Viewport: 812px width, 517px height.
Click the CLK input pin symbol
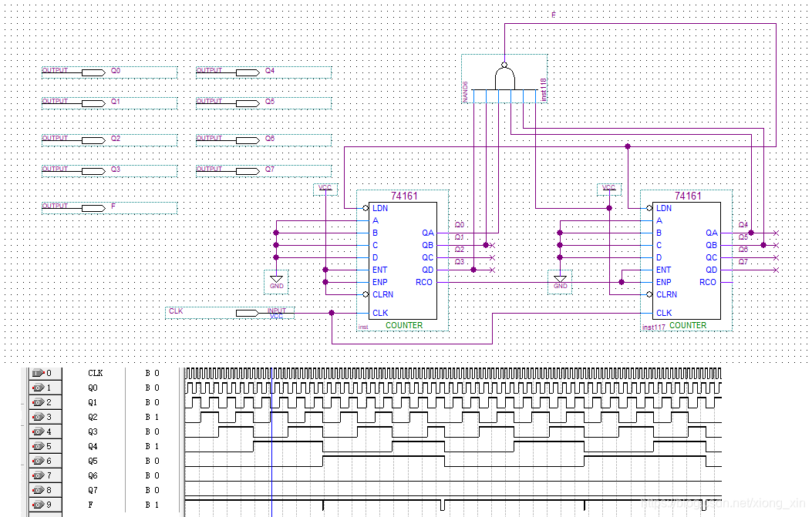pos(248,313)
